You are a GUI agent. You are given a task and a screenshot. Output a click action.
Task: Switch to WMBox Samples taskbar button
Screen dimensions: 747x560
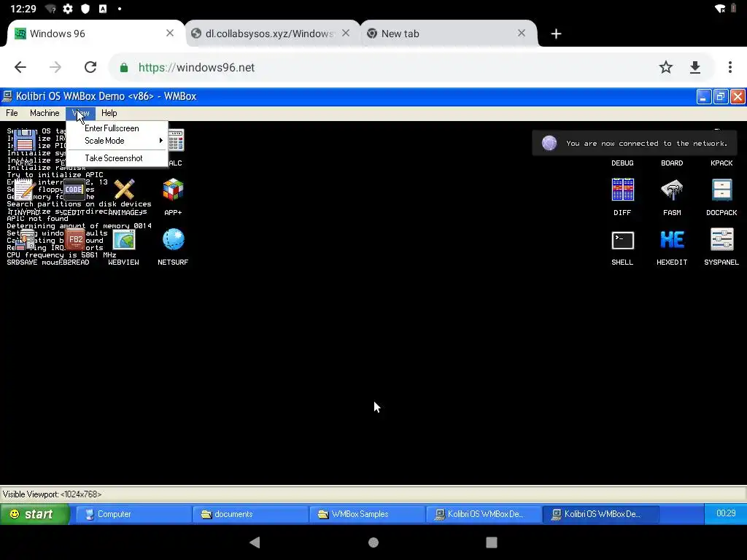(367, 514)
